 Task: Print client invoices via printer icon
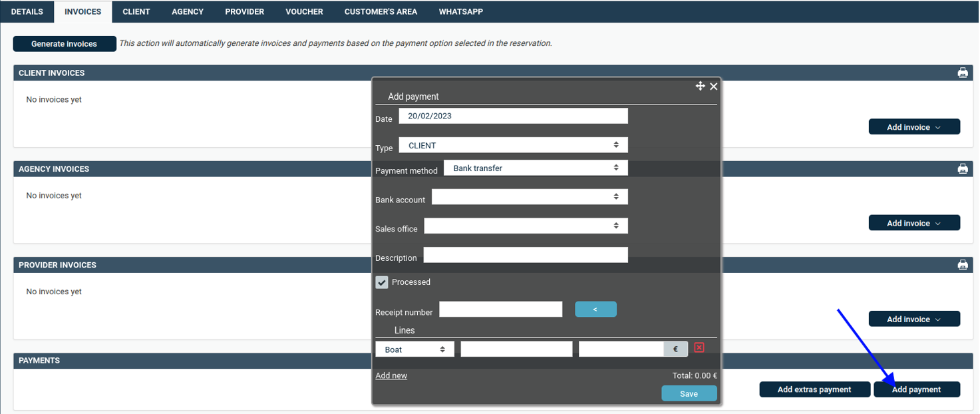[962, 73]
